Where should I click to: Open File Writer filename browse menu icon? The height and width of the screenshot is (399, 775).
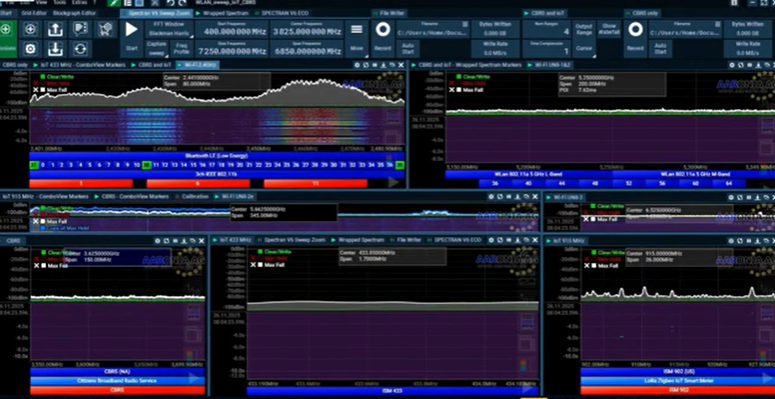pyautogui.click(x=465, y=24)
